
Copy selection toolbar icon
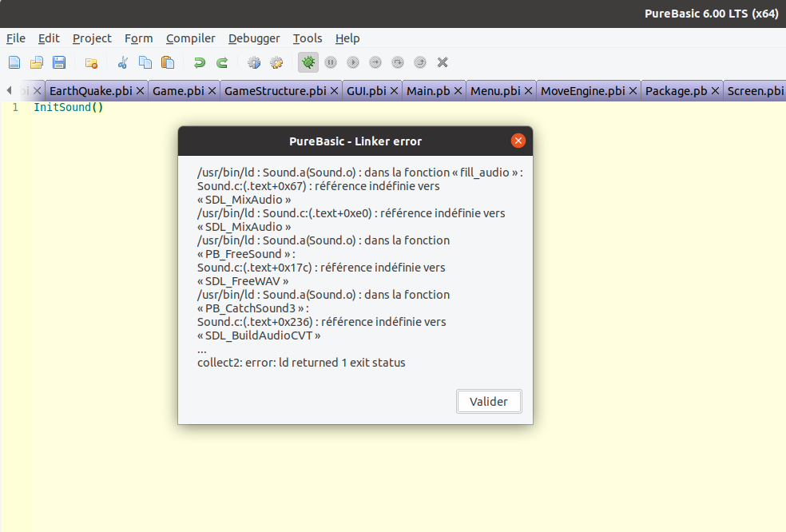[x=145, y=62]
